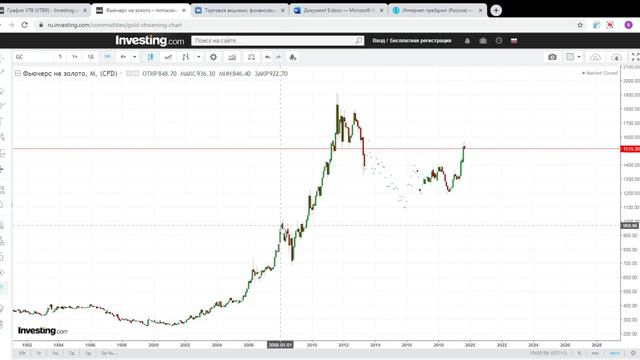Click the Go to... button
Viewport: 640px width, 360px height.
[109, 353]
